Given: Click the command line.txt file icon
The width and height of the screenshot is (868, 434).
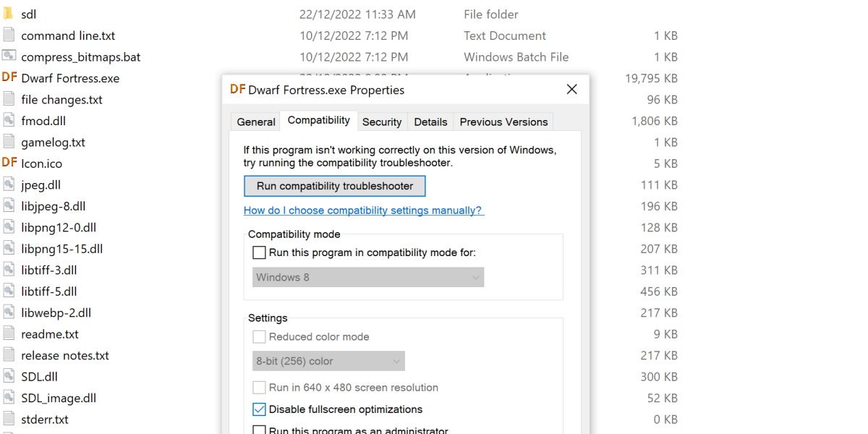Looking at the screenshot, I should coord(9,35).
